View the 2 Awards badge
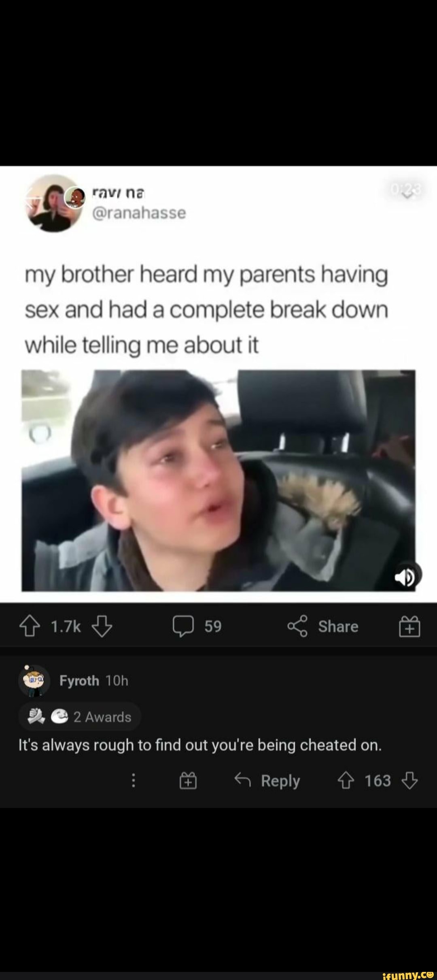 pyautogui.click(x=80, y=716)
